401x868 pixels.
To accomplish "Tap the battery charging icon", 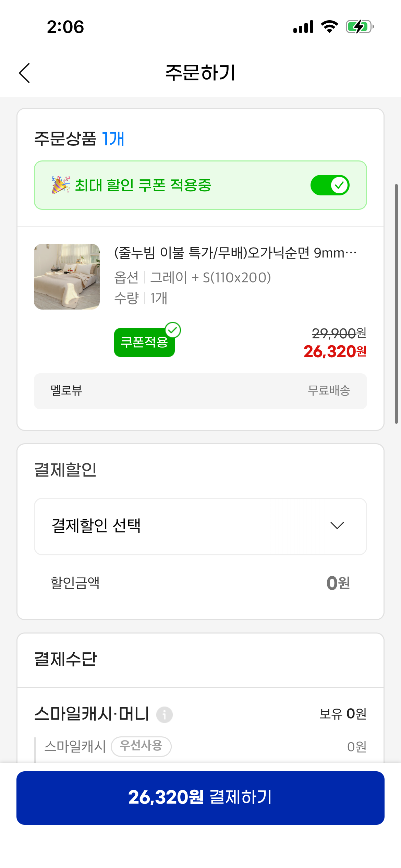I will point(360,27).
